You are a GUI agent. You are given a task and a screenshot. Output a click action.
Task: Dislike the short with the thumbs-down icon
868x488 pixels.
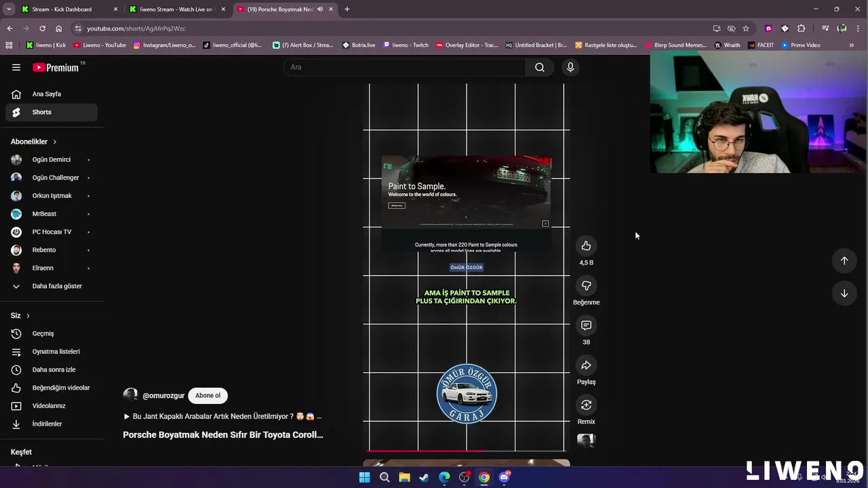(586, 286)
